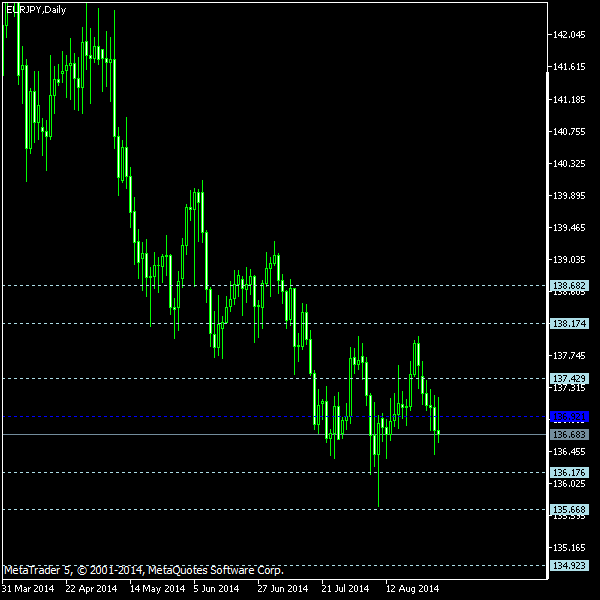Click the 135.165 price axis value
This screenshot has width=600, height=600.
569,548
